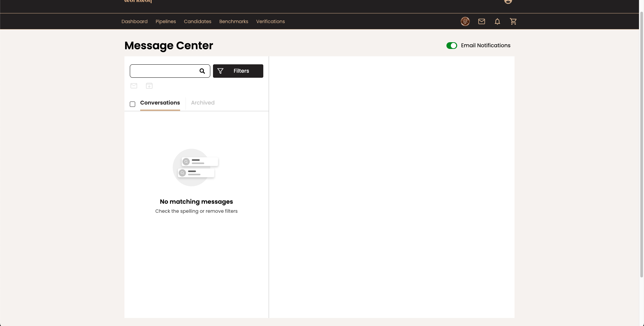Navigate to Verifications
644x326 pixels.
coord(270,21)
